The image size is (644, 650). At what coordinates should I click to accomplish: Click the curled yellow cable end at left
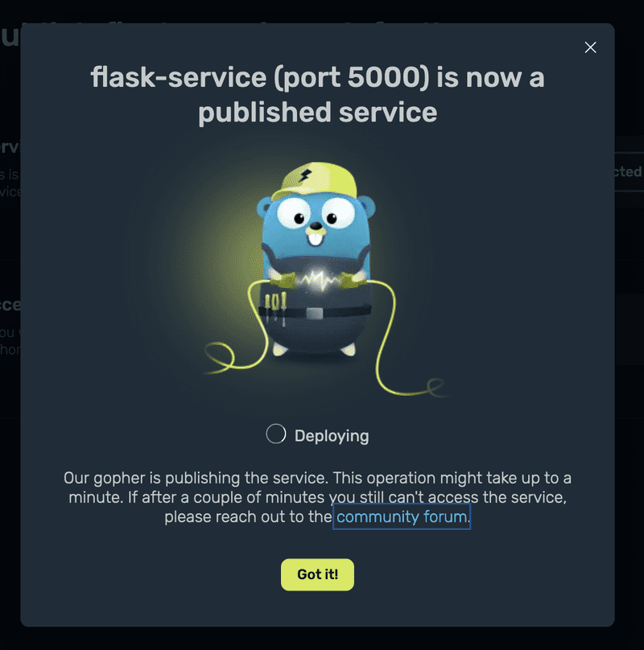(x=222, y=357)
